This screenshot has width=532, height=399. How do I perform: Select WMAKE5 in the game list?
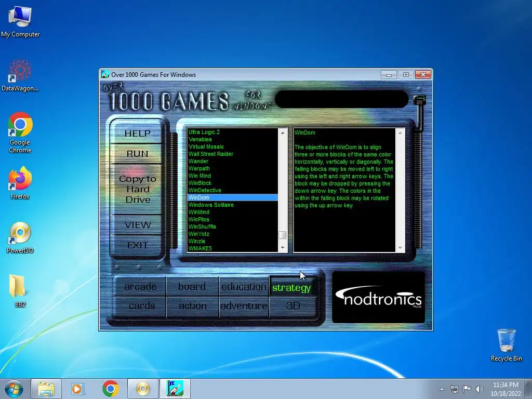(232, 248)
